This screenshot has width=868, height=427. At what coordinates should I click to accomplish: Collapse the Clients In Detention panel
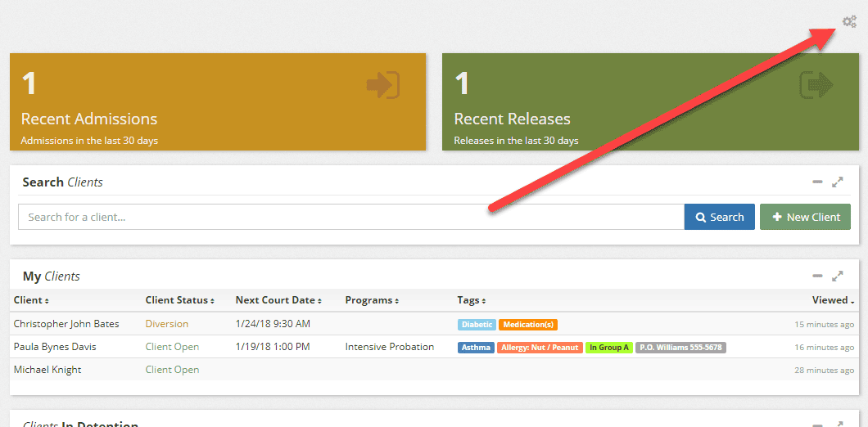pyautogui.click(x=817, y=425)
